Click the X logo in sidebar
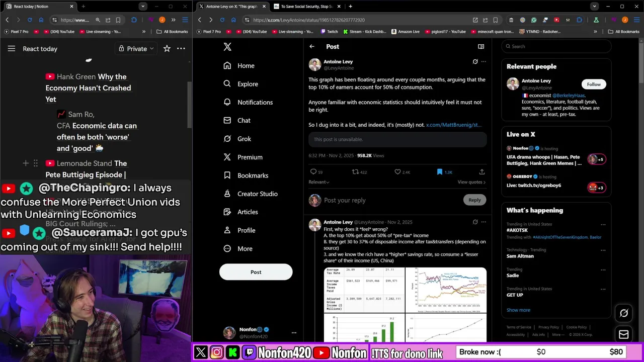The height and width of the screenshot is (362, 644). [x=227, y=47]
